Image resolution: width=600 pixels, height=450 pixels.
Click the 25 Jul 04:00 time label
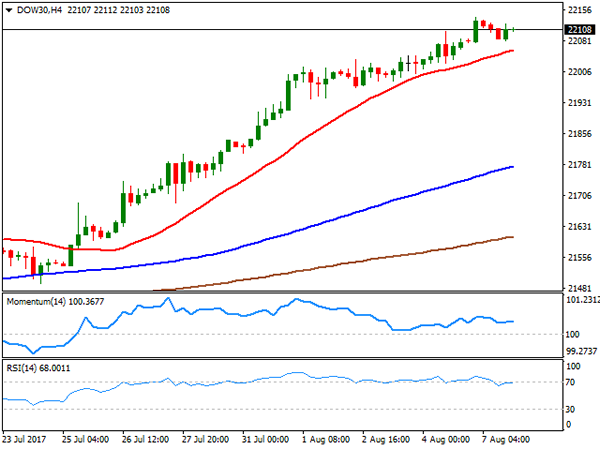[85, 439]
